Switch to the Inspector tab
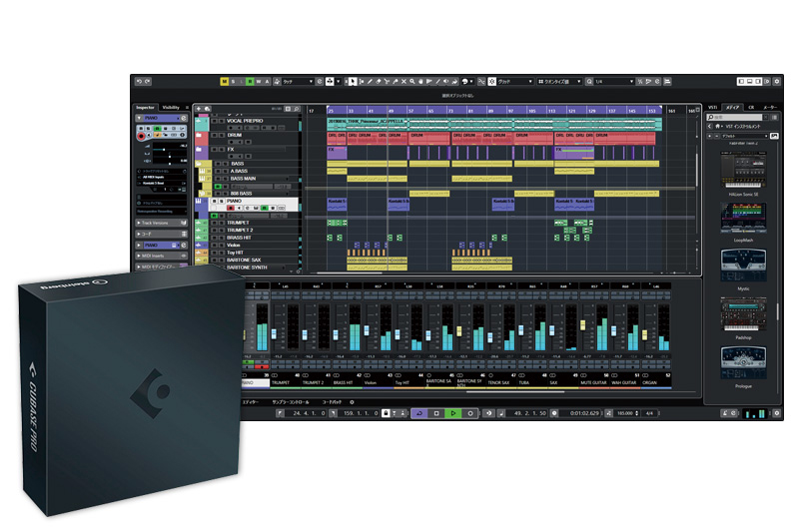This screenshot has width=799, height=532. 146,108
